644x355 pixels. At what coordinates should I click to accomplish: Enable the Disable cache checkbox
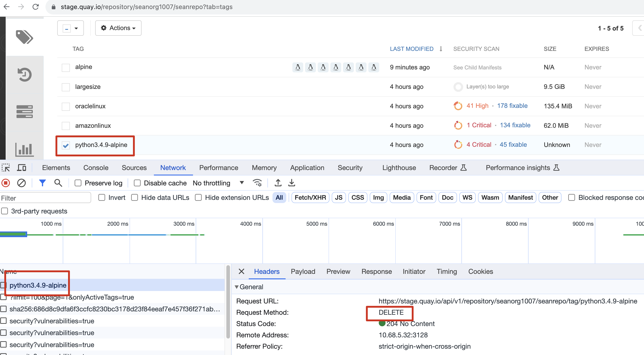click(x=137, y=183)
